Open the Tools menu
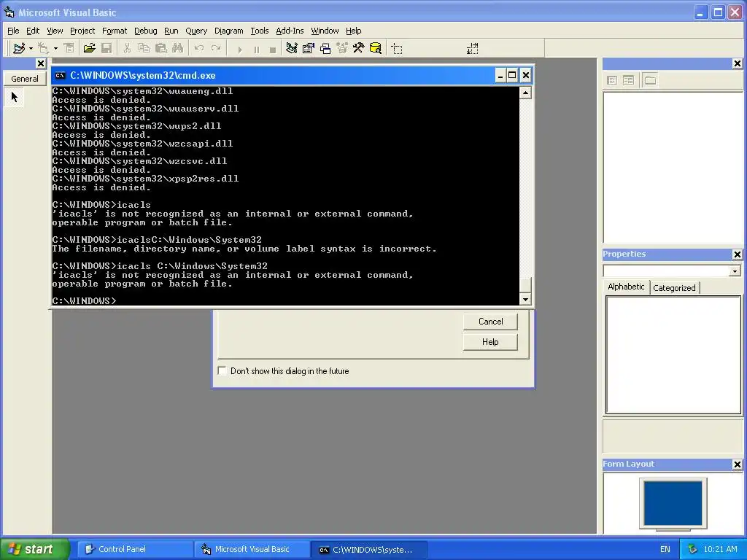Viewport: 747px width, 560px height. pos(260,31)
